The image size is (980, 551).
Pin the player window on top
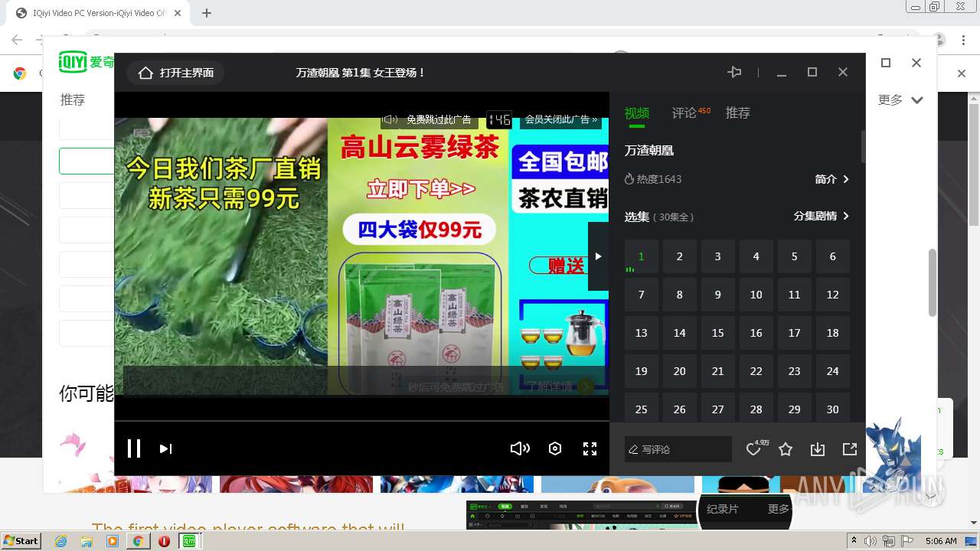pyautogui.click(x=734, y=72)
